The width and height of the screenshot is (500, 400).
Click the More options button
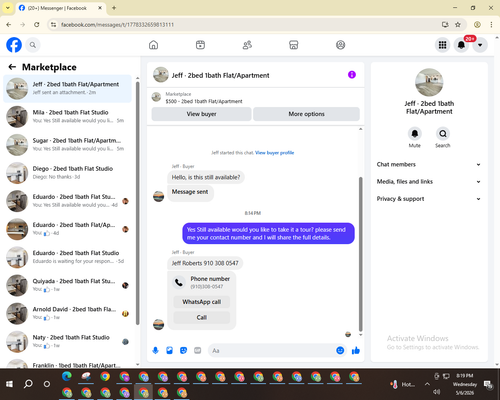(x=306, y=114)
